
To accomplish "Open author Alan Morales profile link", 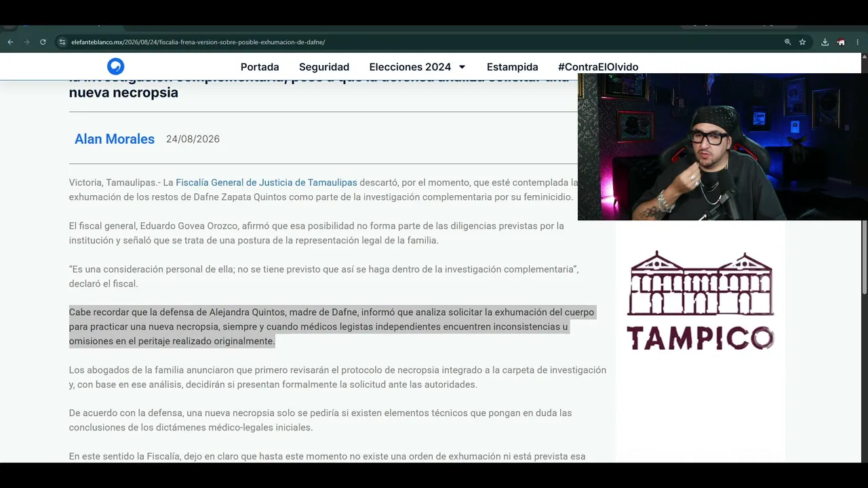I will point(115,139).
